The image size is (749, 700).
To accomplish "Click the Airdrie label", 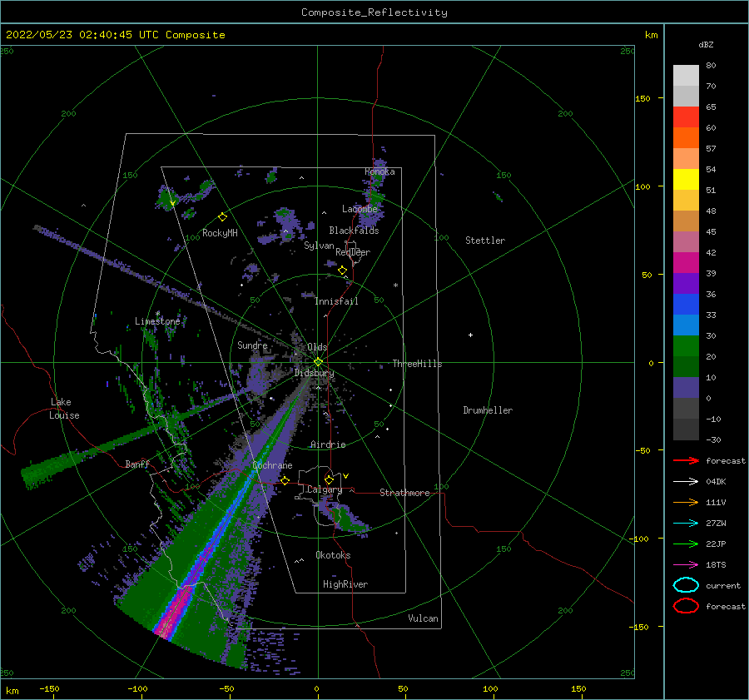I will 328,444.
